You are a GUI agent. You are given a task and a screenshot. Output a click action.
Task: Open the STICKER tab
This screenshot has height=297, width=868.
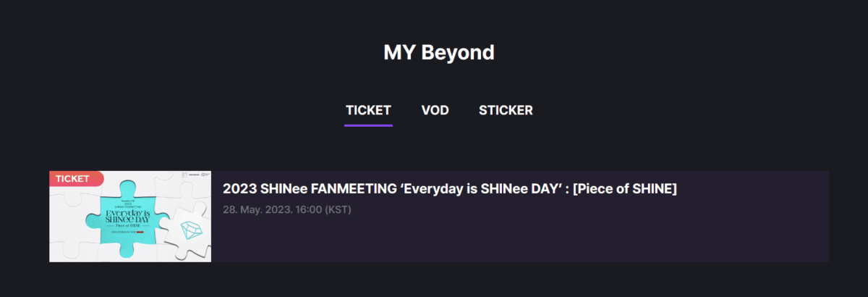[506, 111]
